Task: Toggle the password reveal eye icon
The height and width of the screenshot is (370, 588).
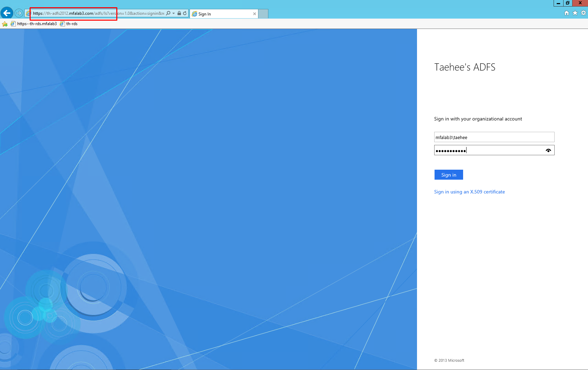Action: coord(548,150)
